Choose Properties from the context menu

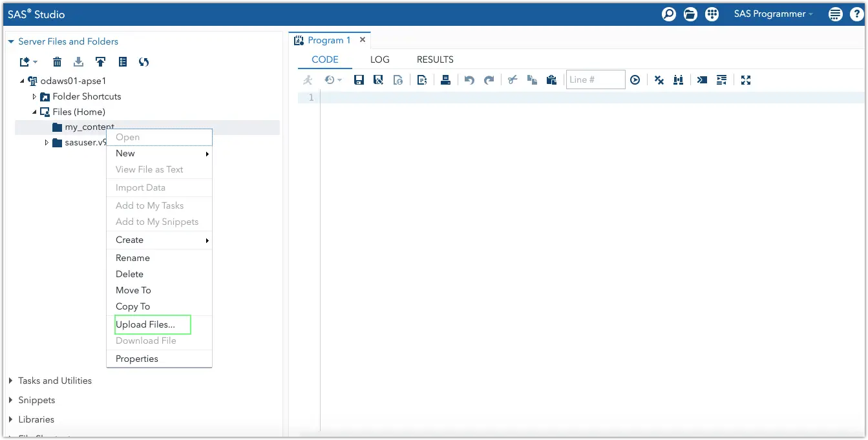coord(160,359)
